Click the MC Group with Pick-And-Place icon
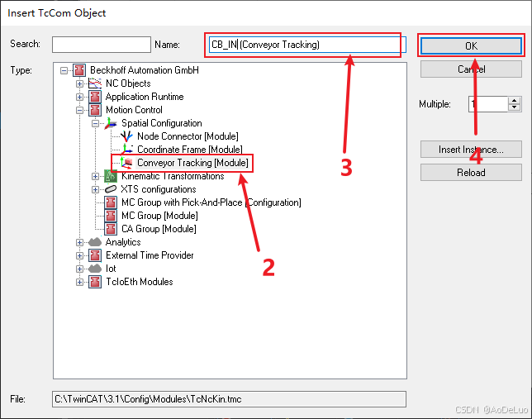The image size is (532, 419). click(111, 202)
